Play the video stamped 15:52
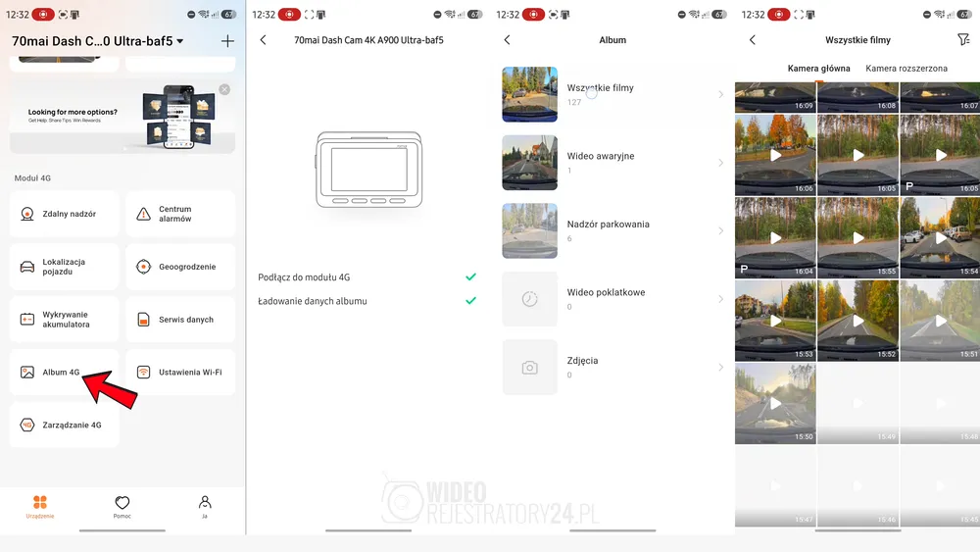The height and width of the screenshot is (552, 980). tap(858, 321)
